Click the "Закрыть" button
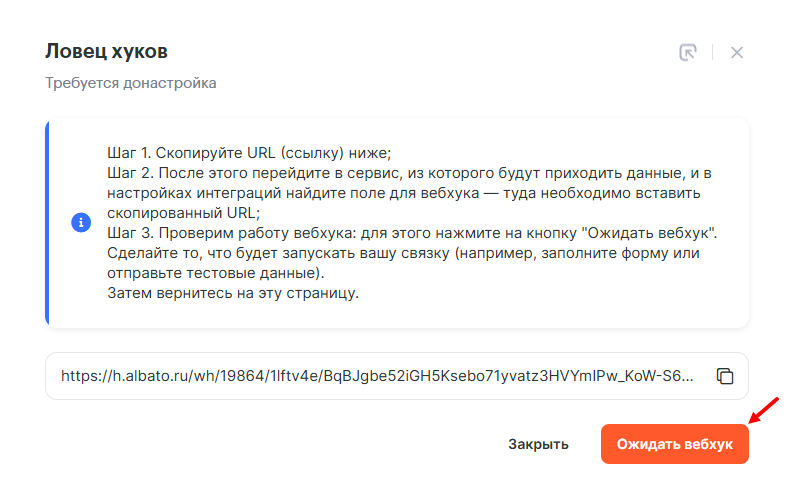The width and height of the screenshot is (791, 502). [538, 444]
